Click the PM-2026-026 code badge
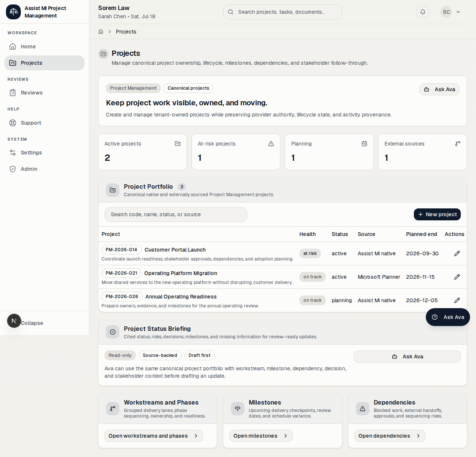 point(122,297)
